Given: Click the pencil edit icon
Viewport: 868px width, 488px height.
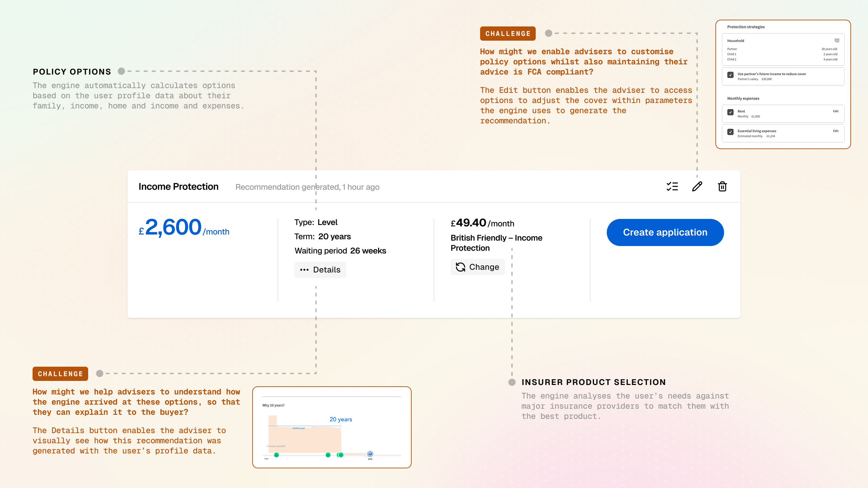Looking at the screenshot, I should click(x=697, y=186).
